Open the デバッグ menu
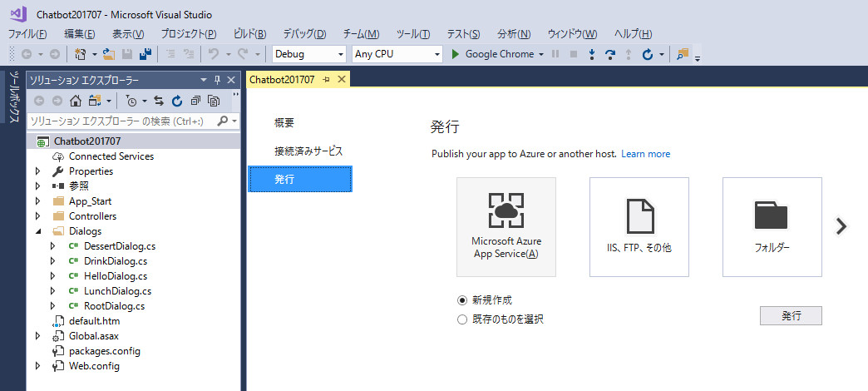The width and height of the screenshot is (868, 391). coord(304,34)
